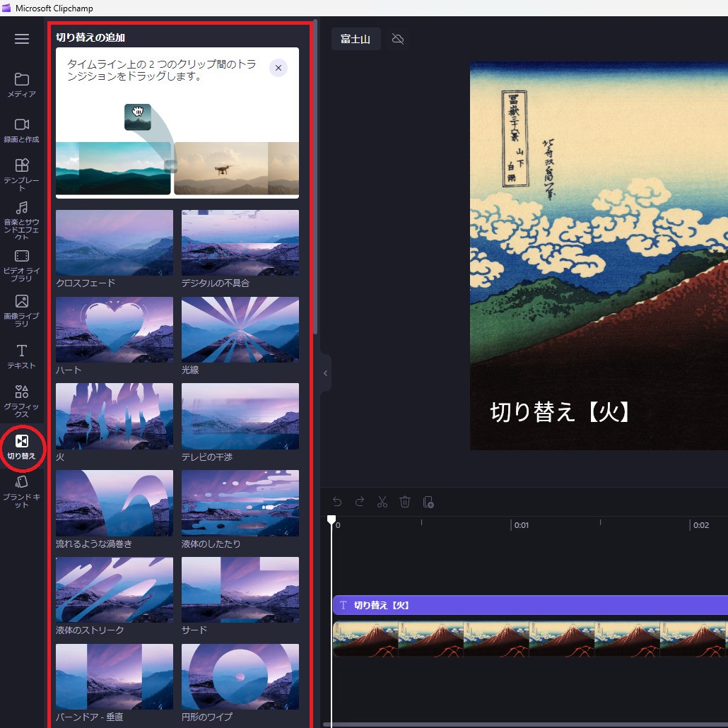Select the 円形のワイプ transition thumbnail
Screen dimensions: 728x728
pos(240,676)
